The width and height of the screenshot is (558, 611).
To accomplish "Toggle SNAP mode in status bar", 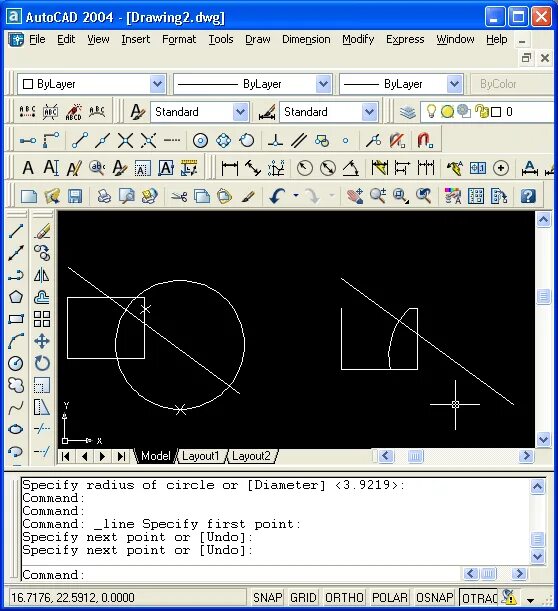I will (267, 597).
